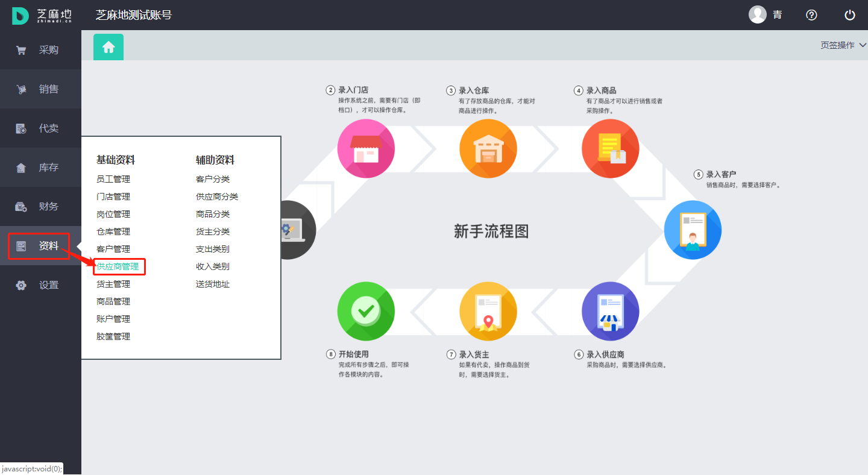Click the yellow location icon for 录入货主
868x475 pixels.
pos(488,312)
